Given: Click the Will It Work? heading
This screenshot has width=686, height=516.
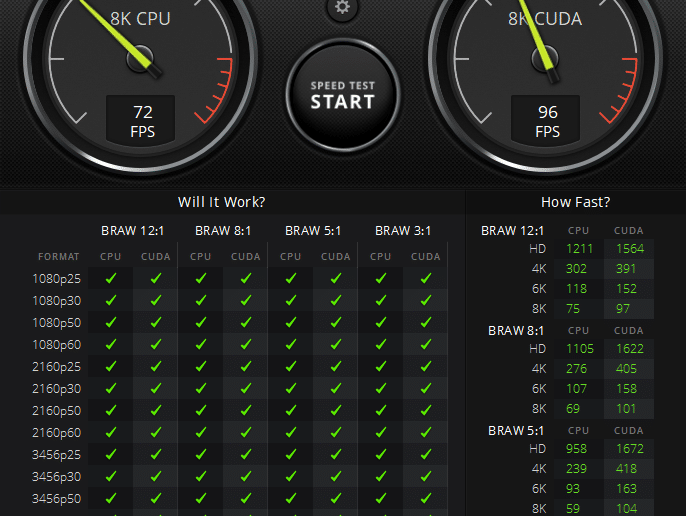Looking at the screenshot, I should [x=221, y=202].
